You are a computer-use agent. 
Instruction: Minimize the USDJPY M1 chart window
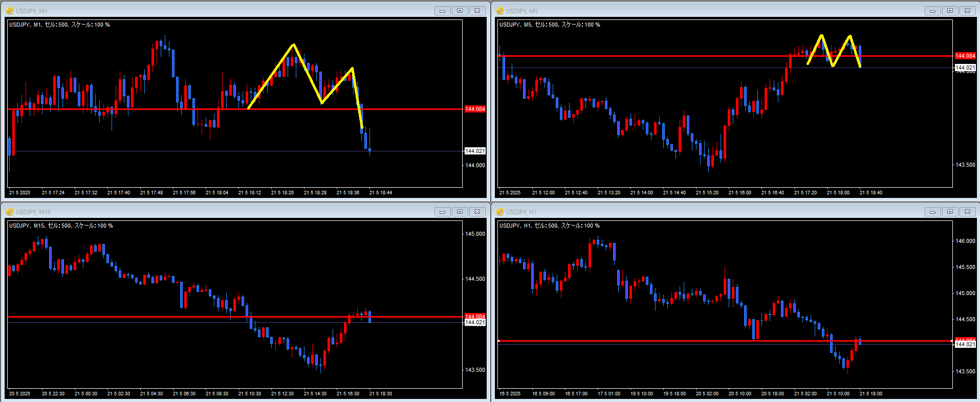(x=443, y=11)
